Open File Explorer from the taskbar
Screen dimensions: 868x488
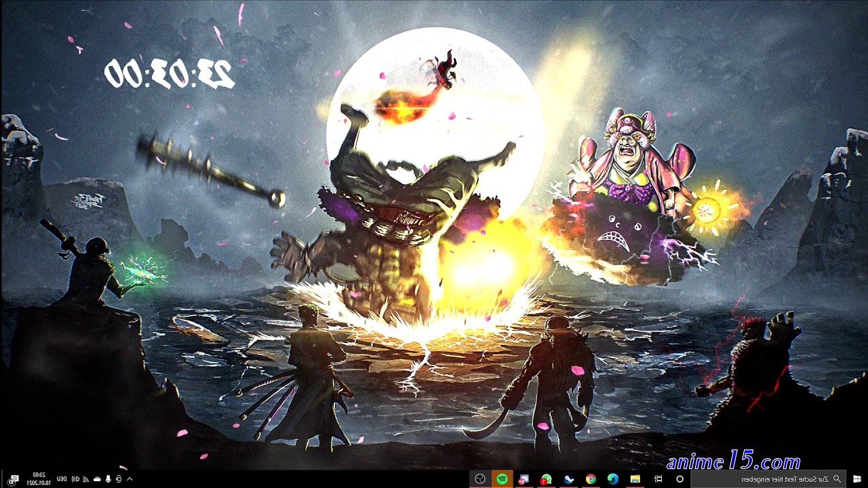pyautogui.click(x=635, y=479)
